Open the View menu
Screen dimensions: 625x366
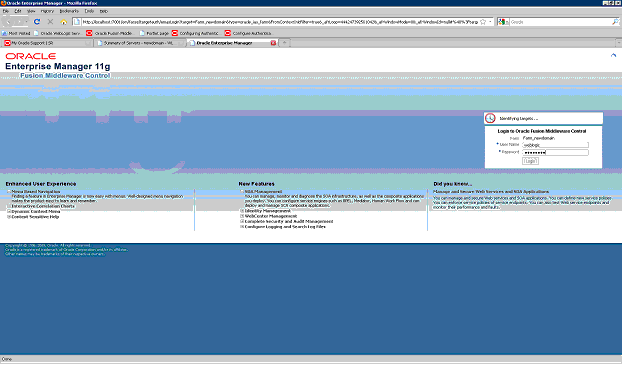coord(31,11)
